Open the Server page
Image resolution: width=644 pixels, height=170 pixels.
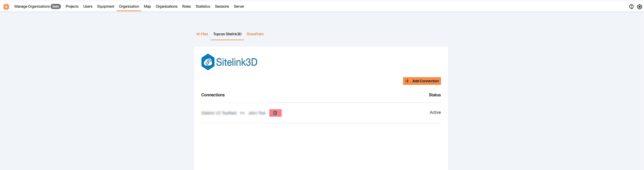[239, 7]
